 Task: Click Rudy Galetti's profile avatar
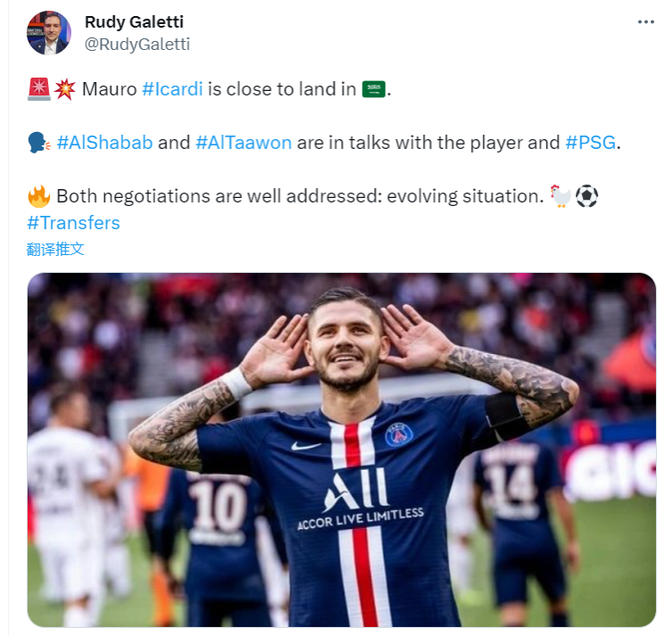point(49,33)
